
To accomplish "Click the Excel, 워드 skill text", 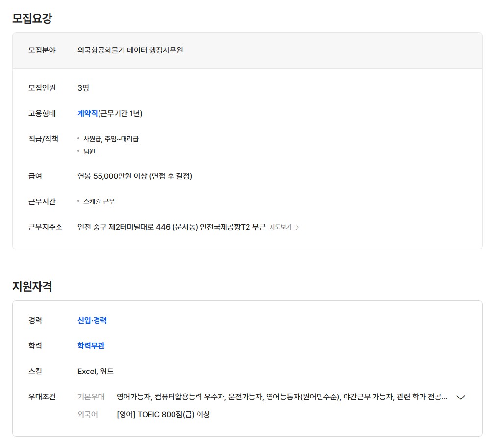I will pos(96,371).
